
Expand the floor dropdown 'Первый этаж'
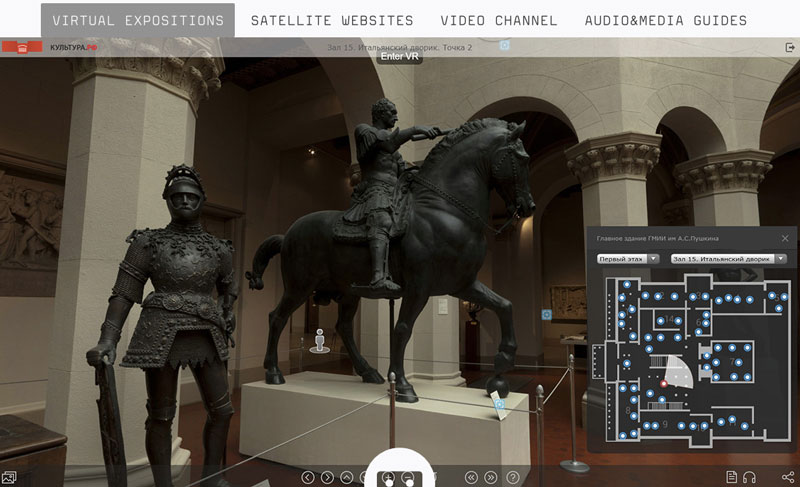click(628, 259)
